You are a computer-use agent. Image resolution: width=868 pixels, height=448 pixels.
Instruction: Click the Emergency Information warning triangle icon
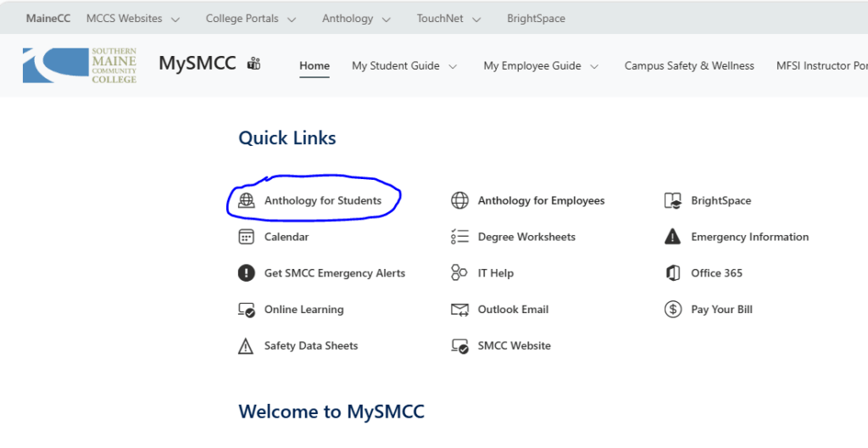672,237
